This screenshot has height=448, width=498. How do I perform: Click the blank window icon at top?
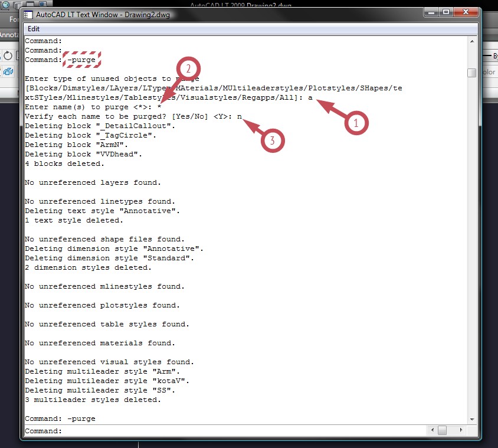30,4
